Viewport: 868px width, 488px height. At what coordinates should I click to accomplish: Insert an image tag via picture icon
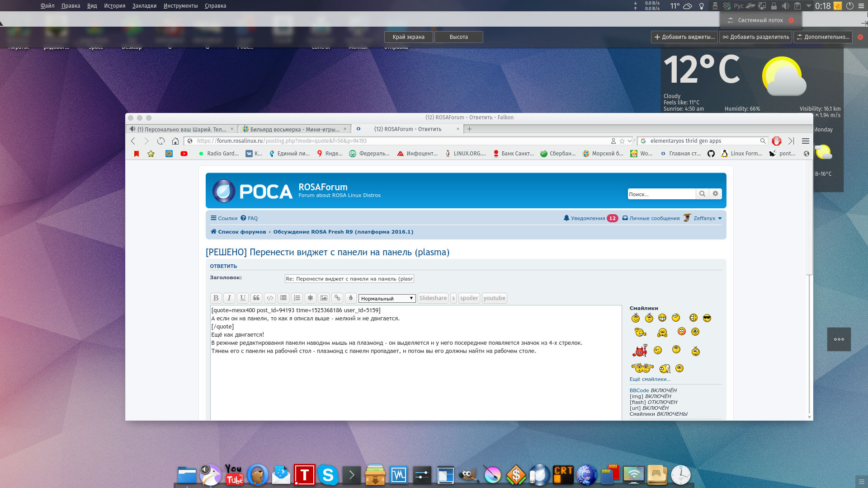pyautogui.click(x=324, y=298)
